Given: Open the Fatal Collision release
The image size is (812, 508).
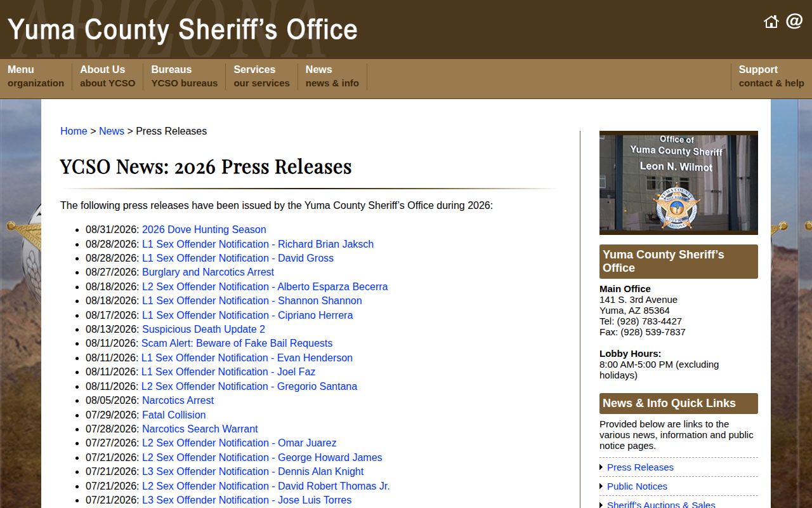Looking at the screenshot, I should pyautogui.click(x=174, y=415).
